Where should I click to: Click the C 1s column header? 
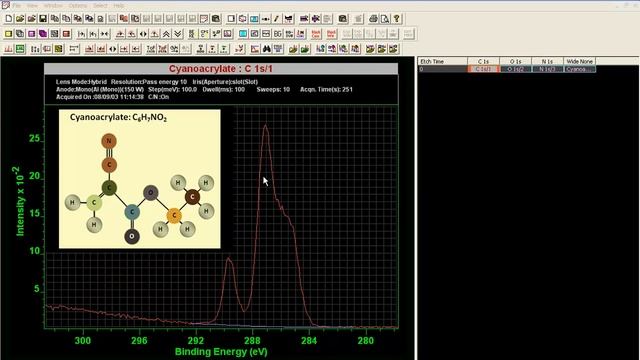483,61
